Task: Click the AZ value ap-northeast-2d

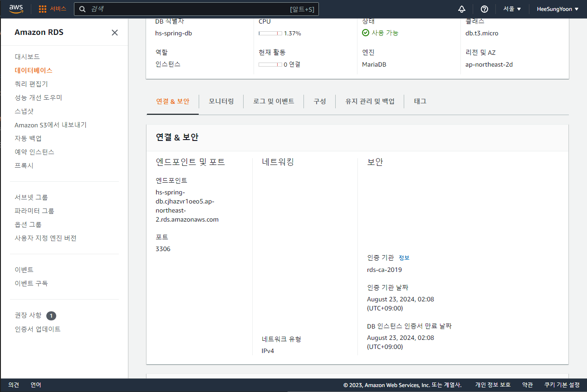Action: 489,64
